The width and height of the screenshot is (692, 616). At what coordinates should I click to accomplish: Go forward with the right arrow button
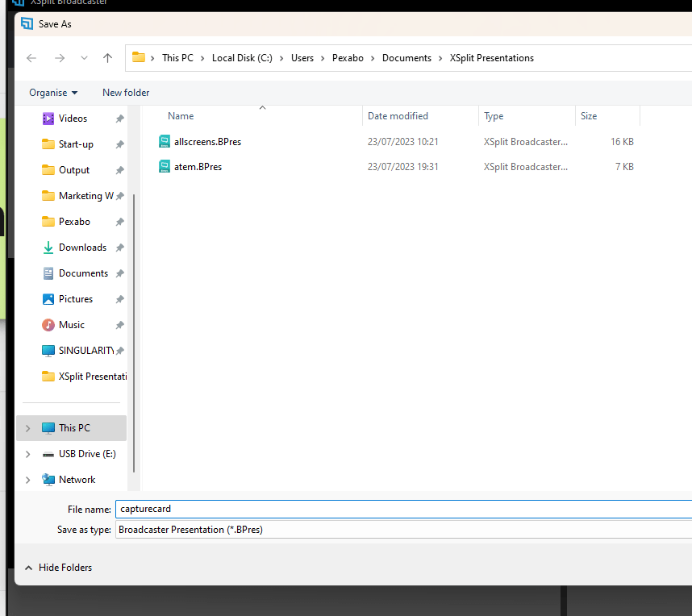60,58
